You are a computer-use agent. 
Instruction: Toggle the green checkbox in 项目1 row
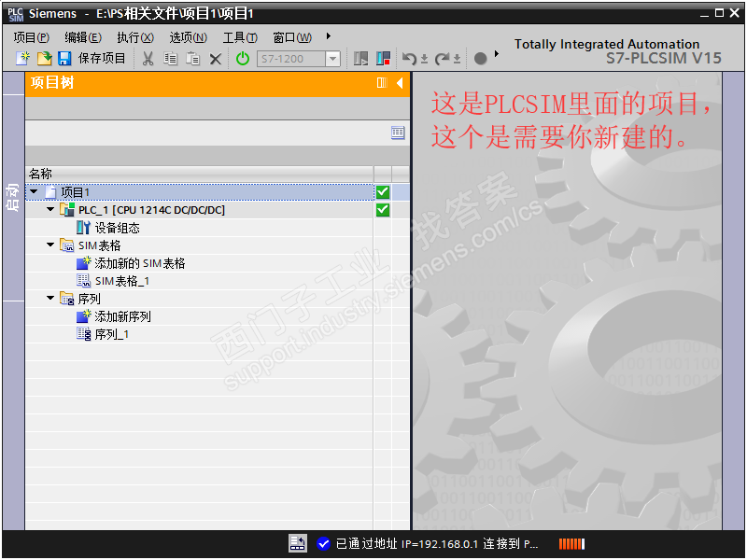(x=383, y=192)
